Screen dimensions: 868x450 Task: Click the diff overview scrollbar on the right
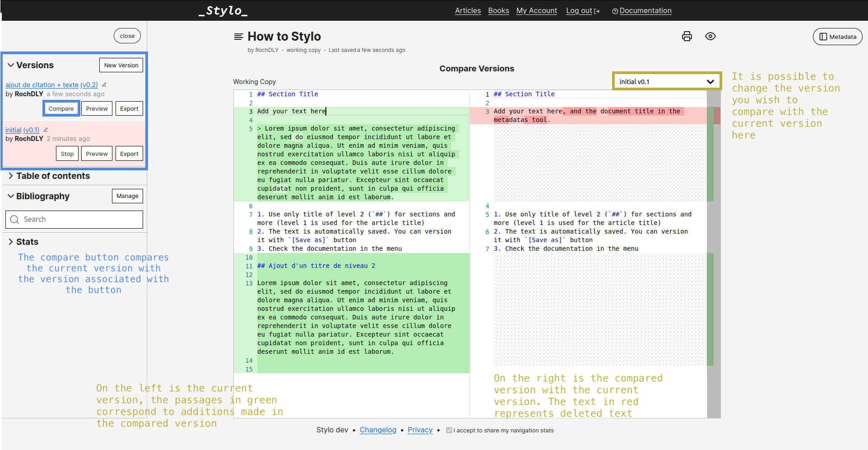tap(714, 254)
